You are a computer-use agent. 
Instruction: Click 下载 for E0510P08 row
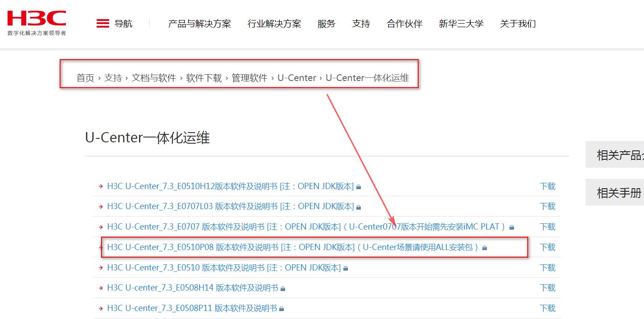[548, 247]
